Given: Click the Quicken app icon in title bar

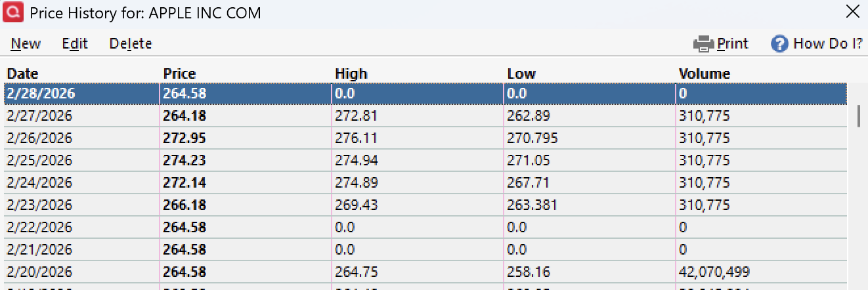Looking at the screenshot, I should (12, 12).
